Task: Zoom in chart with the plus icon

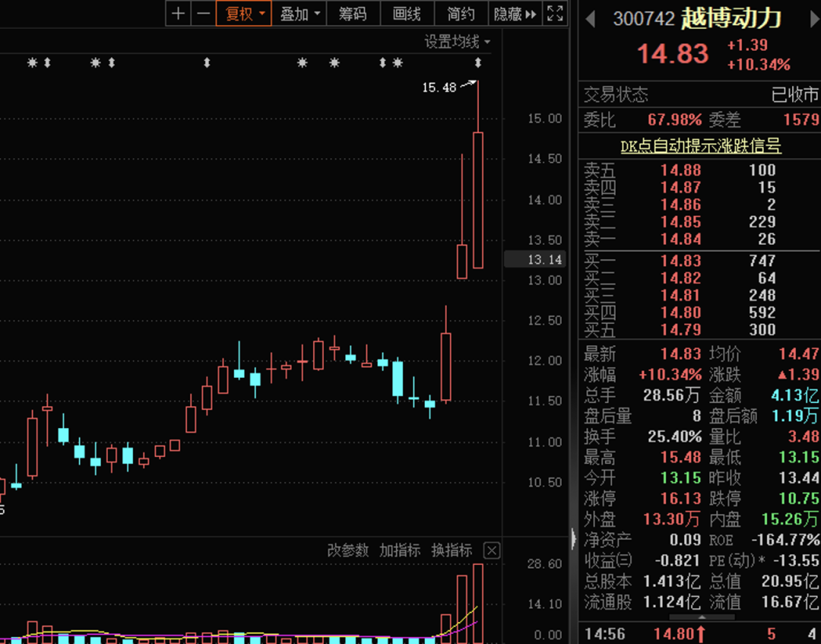Action: click(178, 14)
